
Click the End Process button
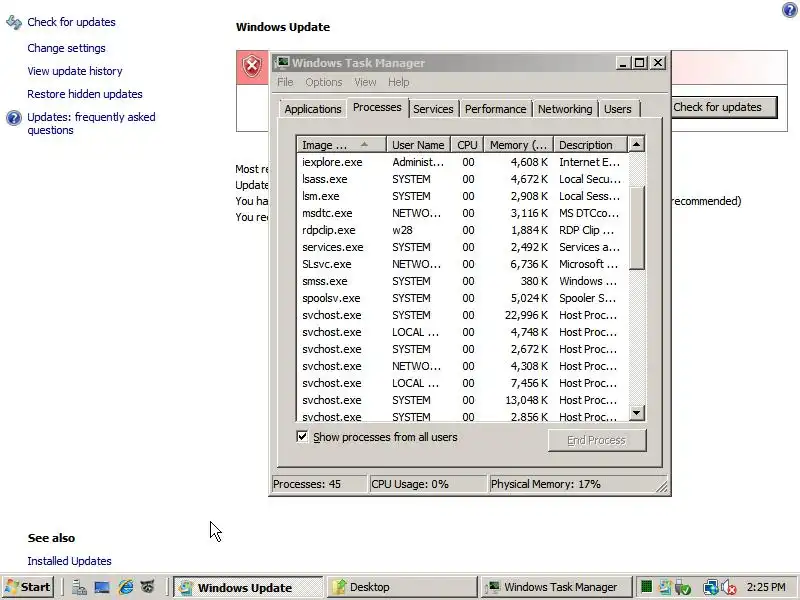coord(597,440)
